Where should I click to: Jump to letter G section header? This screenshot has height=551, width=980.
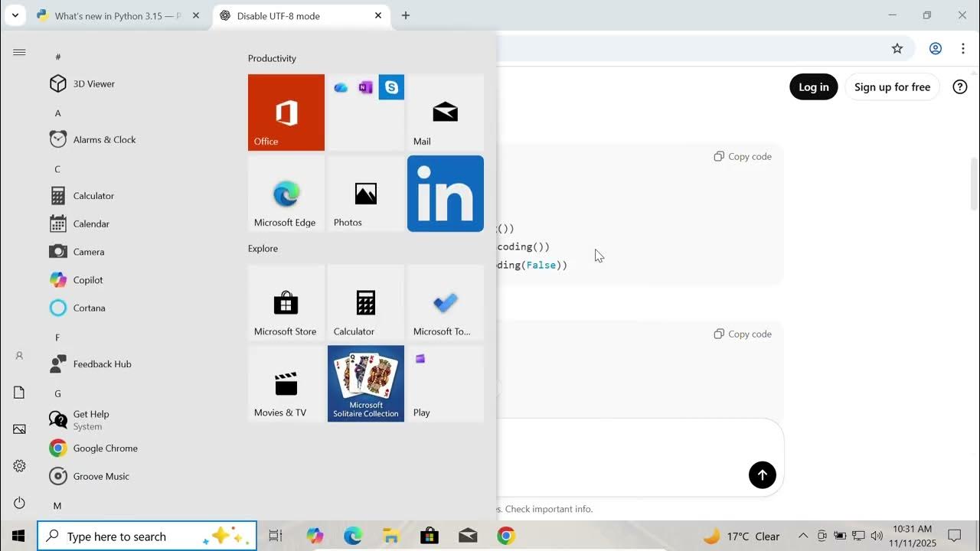pos(57,393)
